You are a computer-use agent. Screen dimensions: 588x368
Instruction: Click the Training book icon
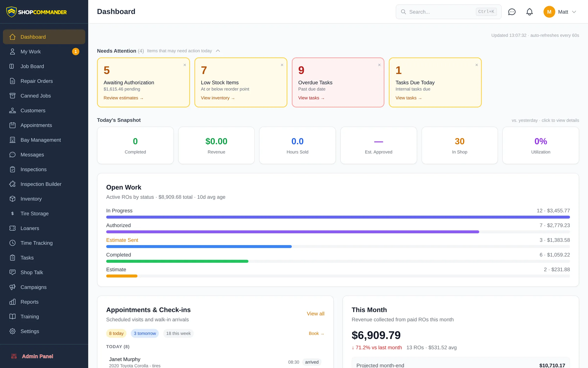[x=12, y=316]
